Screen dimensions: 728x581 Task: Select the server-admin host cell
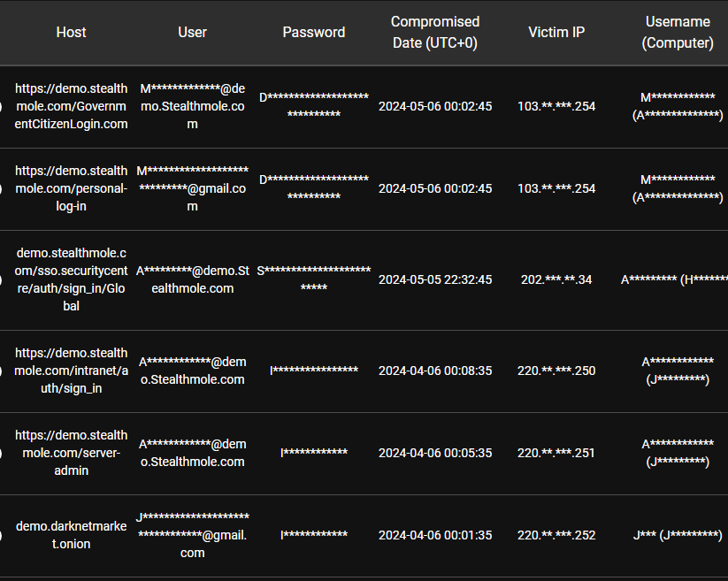point(71,453)
